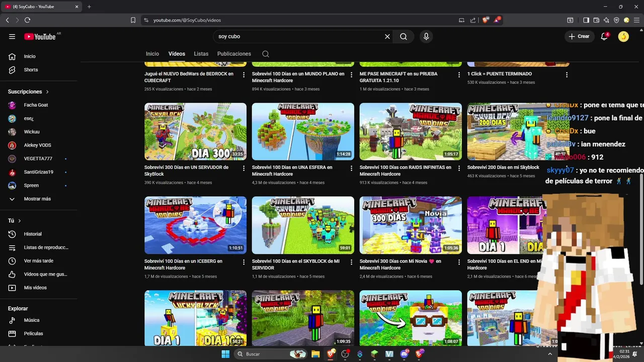Click the browser address bar URL
Screen dimensions: 644x362
[187, 20]
